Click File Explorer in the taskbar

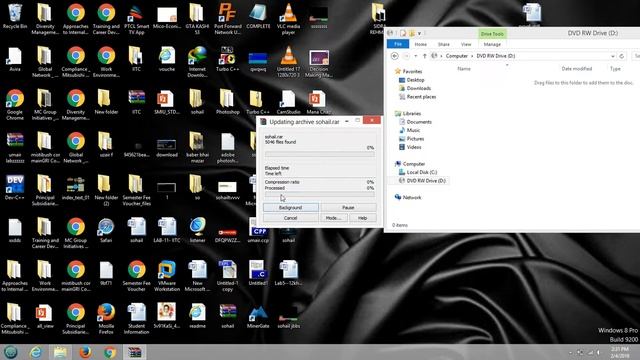pos(60,352)
